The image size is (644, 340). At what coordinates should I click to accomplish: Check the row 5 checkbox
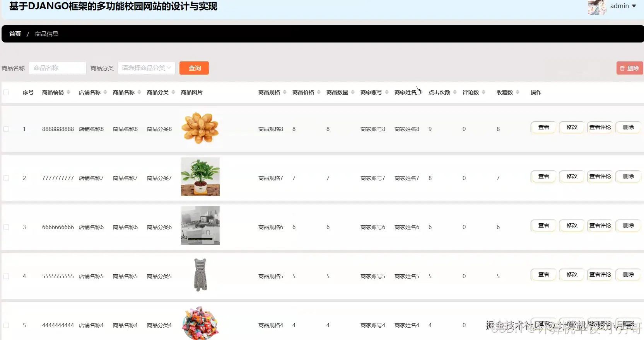[6, 325]
